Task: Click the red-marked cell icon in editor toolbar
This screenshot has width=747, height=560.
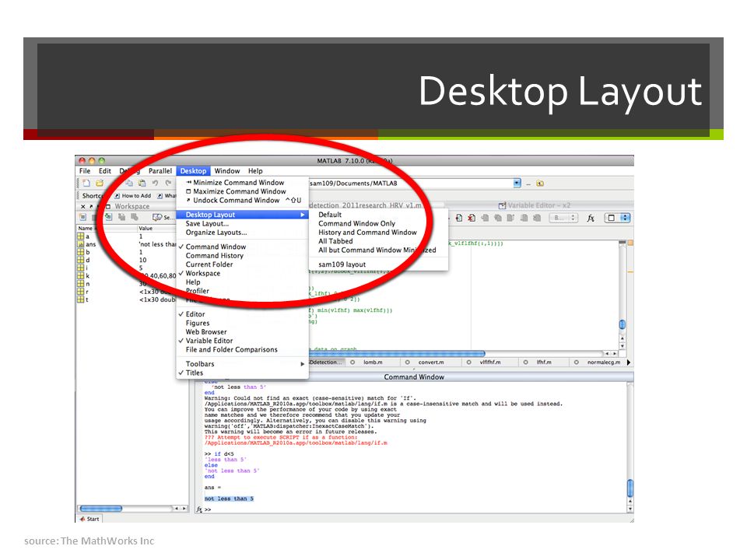Action: point(472,218)
